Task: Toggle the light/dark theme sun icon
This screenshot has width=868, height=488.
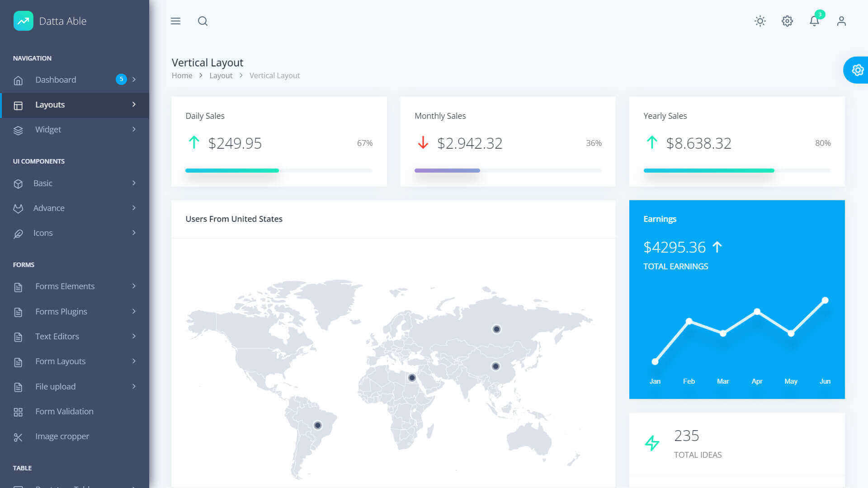Action: click(x=760, y=21)
